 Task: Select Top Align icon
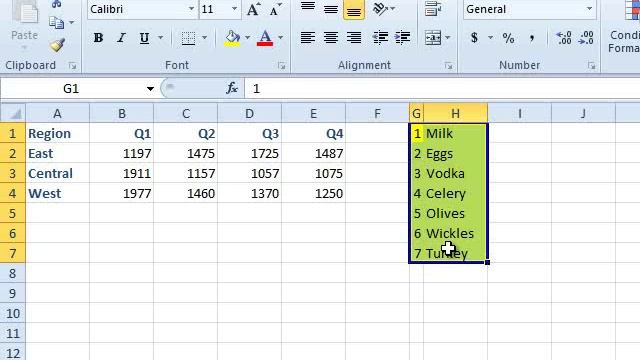308,8
